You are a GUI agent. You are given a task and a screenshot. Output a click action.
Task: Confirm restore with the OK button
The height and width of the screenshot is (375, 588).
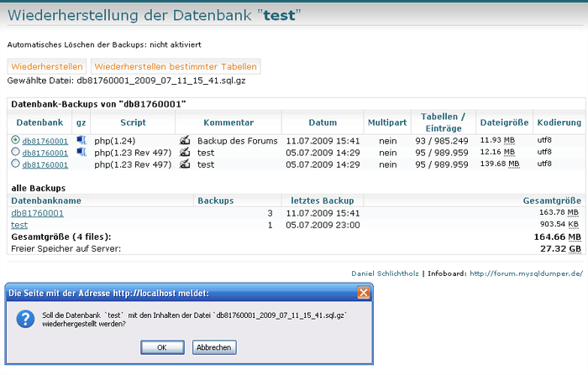[x=160, y=347]
